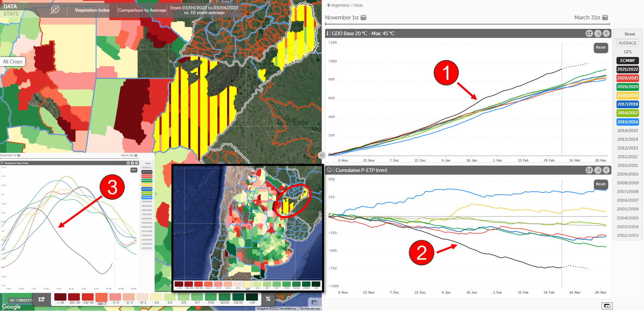Select the >30 legend swatch
This screenshot has height=311, width=644.
pyautogui.click(x=252, y=297)
